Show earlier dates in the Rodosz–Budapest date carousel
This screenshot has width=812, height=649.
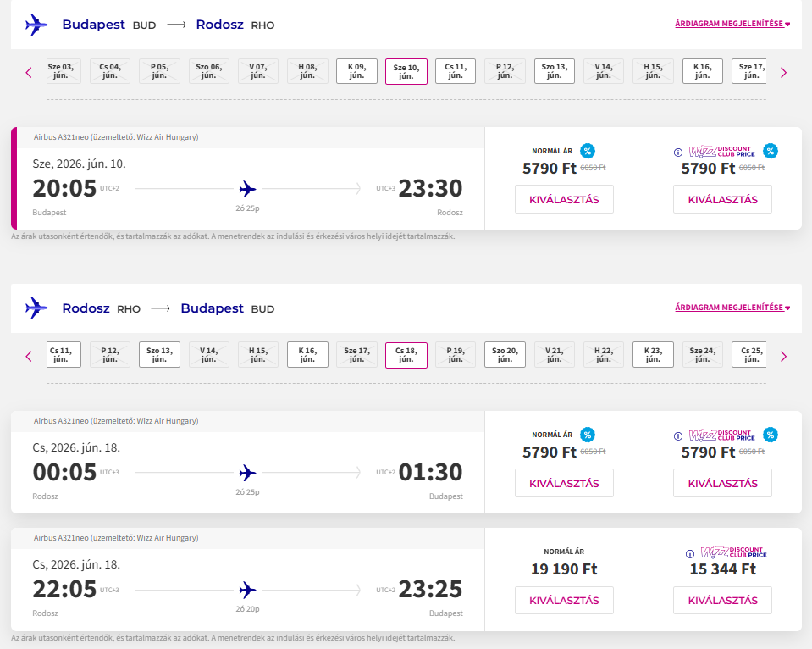(29, 357)
